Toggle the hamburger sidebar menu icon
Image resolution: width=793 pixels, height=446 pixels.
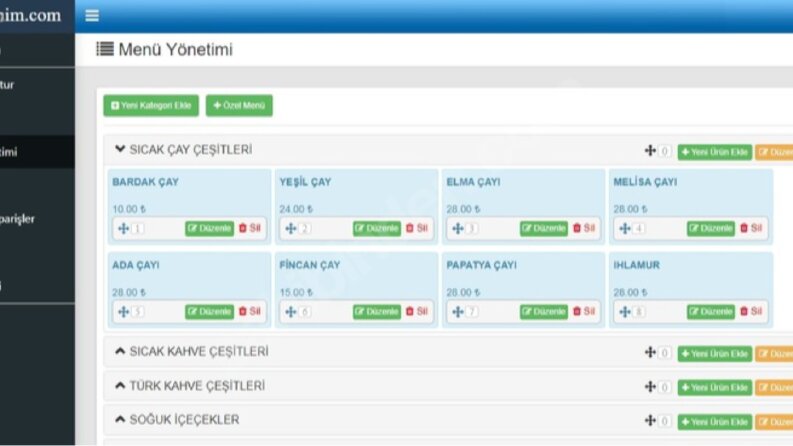(x=92, y=16)
